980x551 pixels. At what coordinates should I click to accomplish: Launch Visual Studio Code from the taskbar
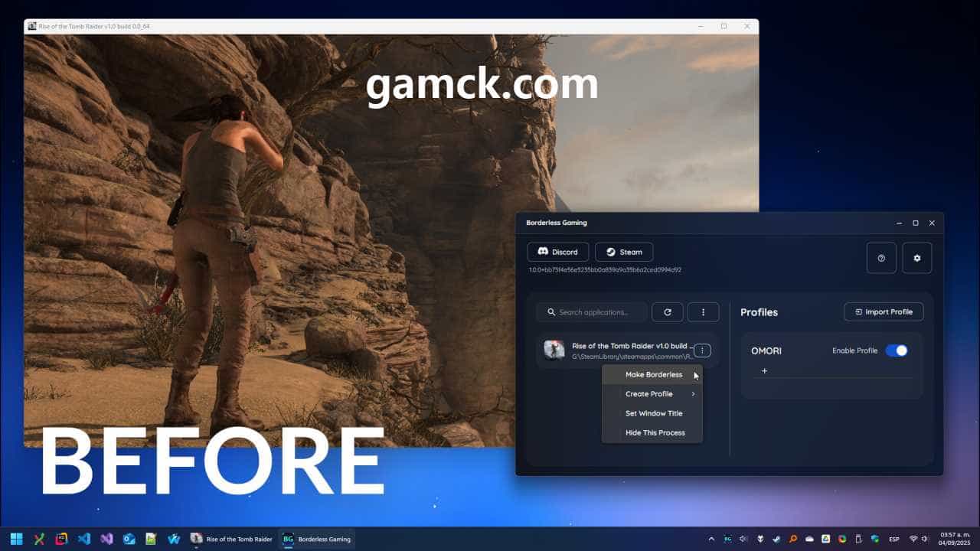pos(84,539)
